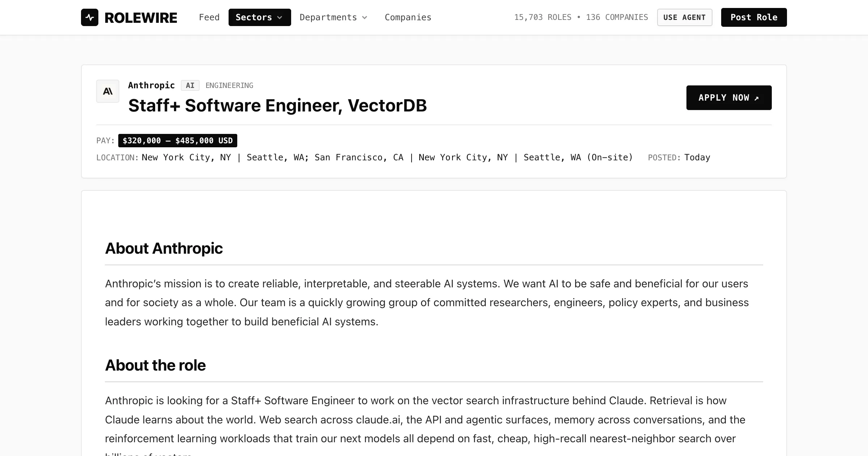This screenshot has height=456, width=868.
Task: Click the USE AGENT button
Action: pyautogui.click(x=685, y=17)
